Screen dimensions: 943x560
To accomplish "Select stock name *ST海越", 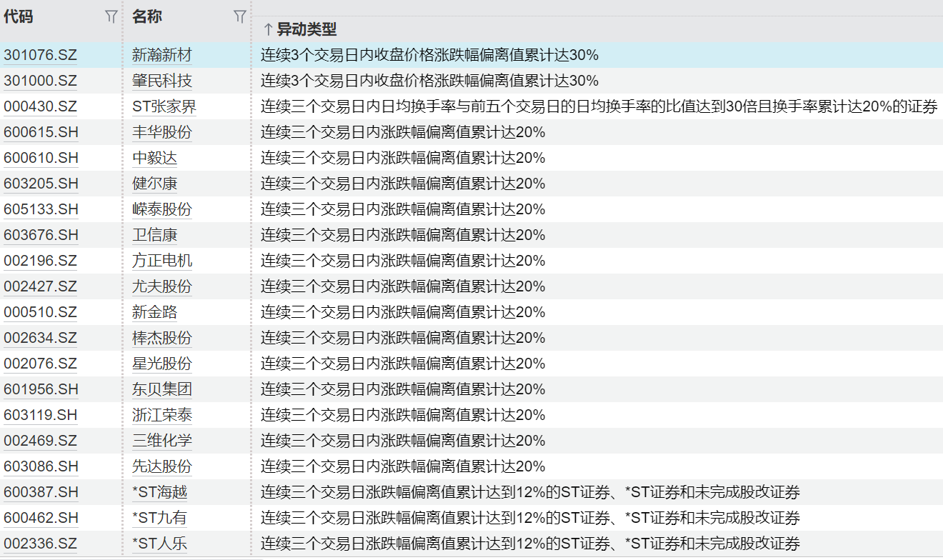I will (160, 492).
